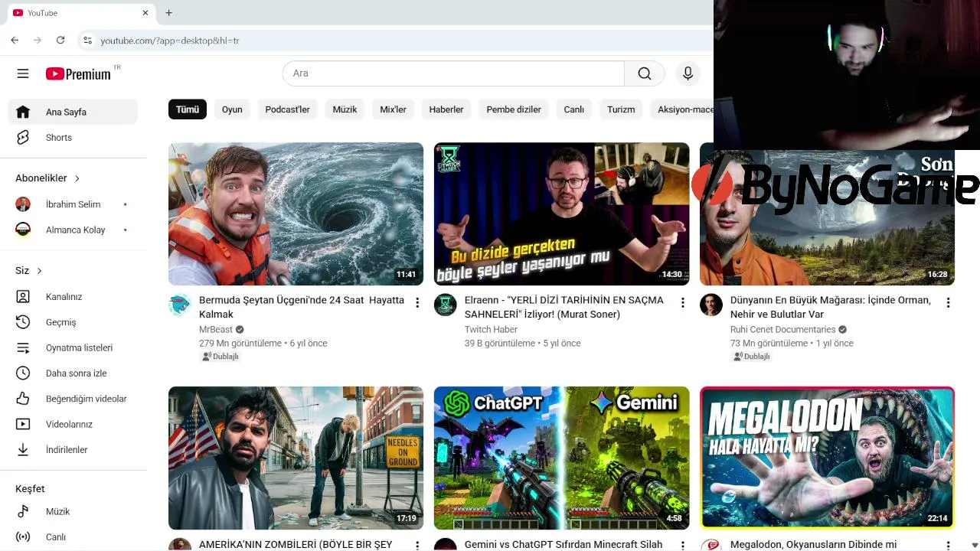The image size is (980, 551).
Task: Start voice search with microphone icon
Action: click(x=688, y=73)
